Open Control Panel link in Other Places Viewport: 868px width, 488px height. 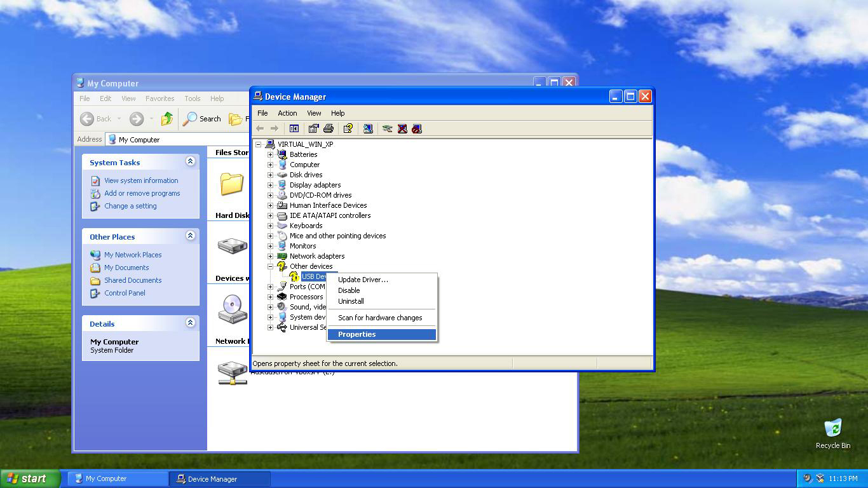click(125, 293)
